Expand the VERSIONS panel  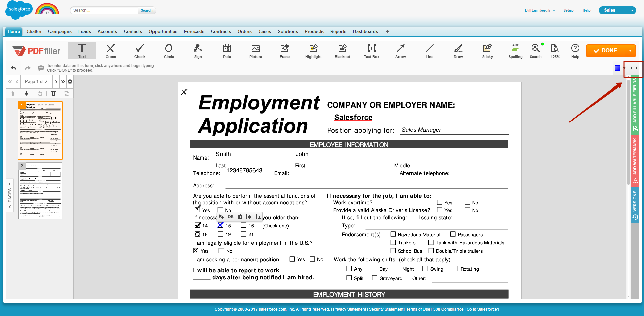click(x=635, y=205)
